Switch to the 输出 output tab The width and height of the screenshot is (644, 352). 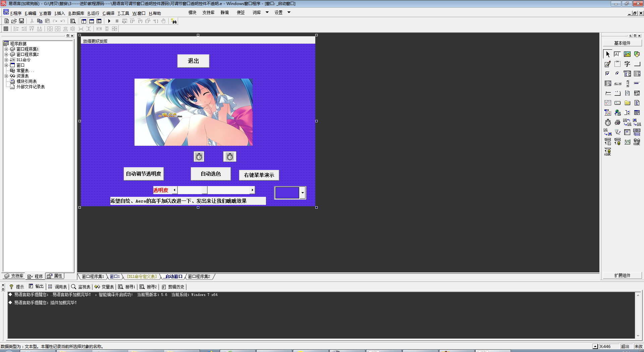click(36, 287)
